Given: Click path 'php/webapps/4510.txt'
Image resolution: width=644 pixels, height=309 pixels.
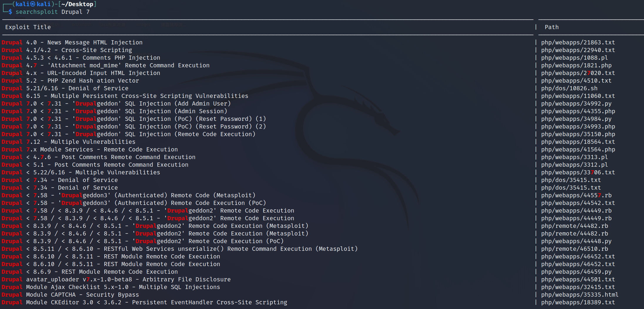Looking at the screenshot, I should pos(576,81).
